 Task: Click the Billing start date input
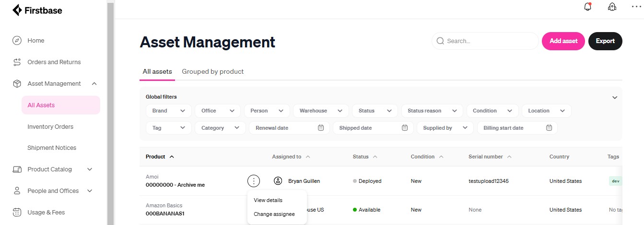517,128
